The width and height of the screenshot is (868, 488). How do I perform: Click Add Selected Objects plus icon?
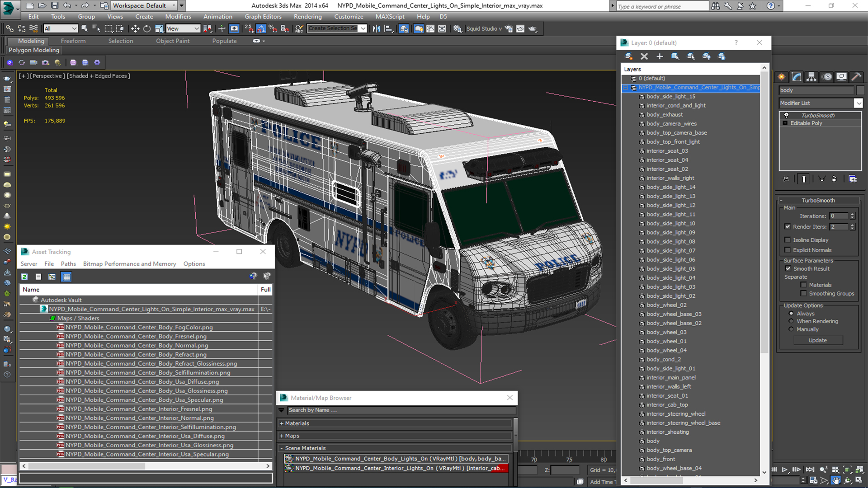(660, 56)
